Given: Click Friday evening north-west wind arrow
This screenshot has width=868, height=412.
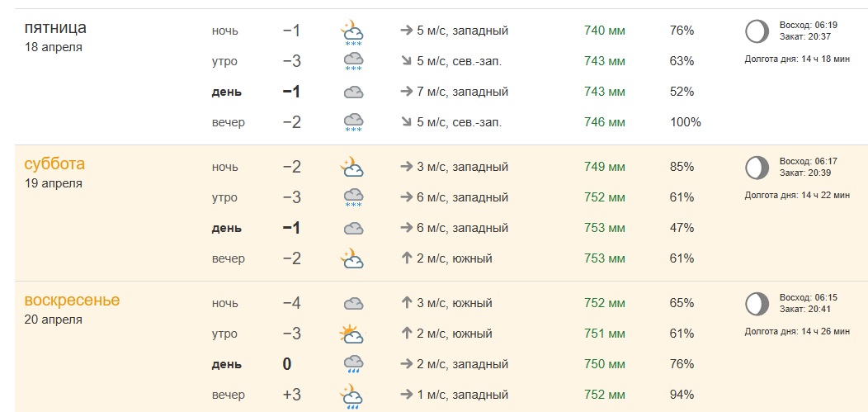Looking at the screenshot, I should point(406,122).
